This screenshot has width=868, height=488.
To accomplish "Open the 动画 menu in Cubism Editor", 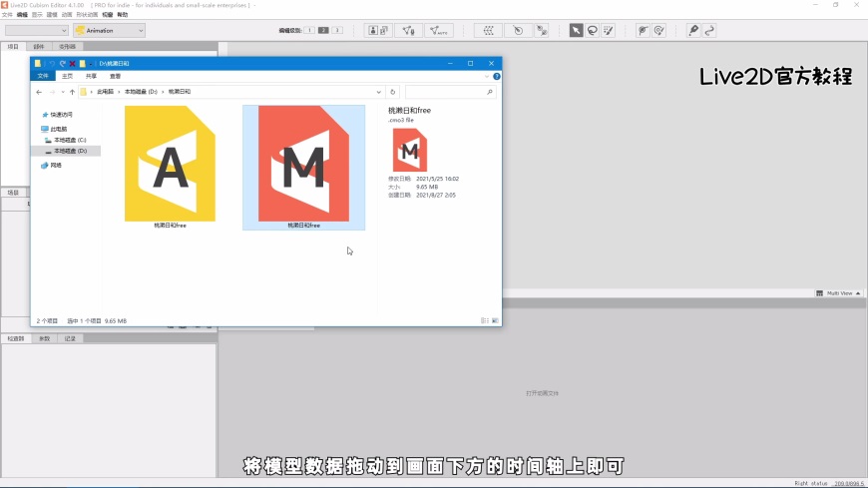I will point(67,15).
